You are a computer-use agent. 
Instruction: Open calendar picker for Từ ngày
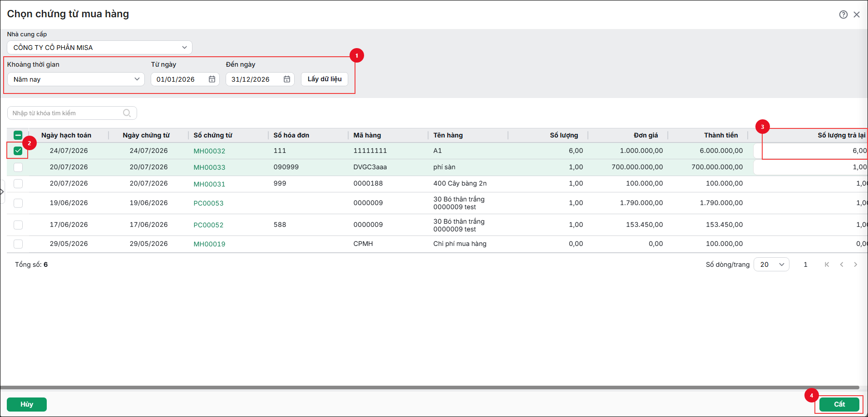tap(212, 79)
